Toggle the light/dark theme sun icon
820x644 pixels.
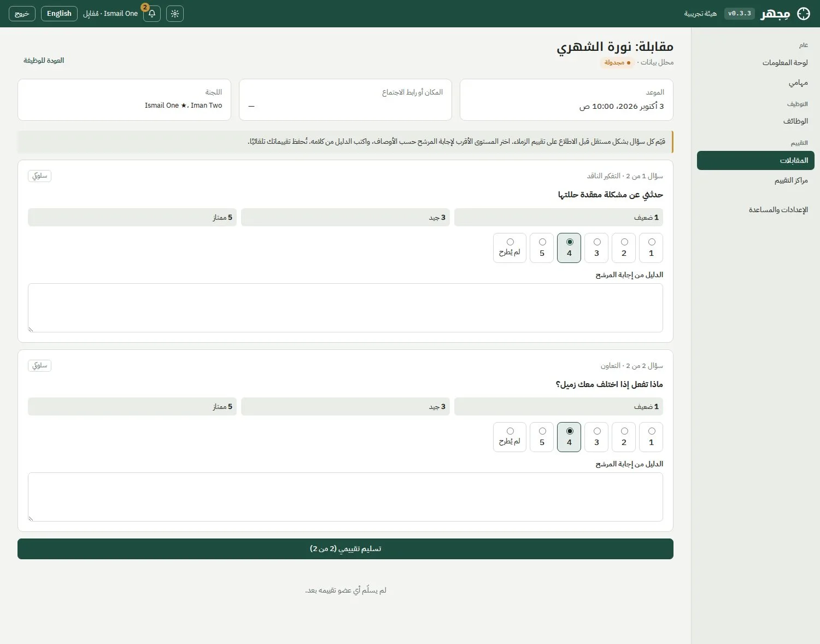(x=175, y=14)
